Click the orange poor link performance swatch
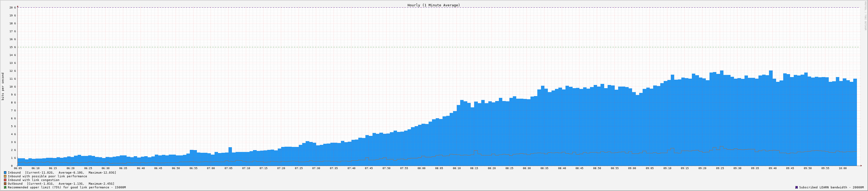Screen dimensions: 868x191 5,176
